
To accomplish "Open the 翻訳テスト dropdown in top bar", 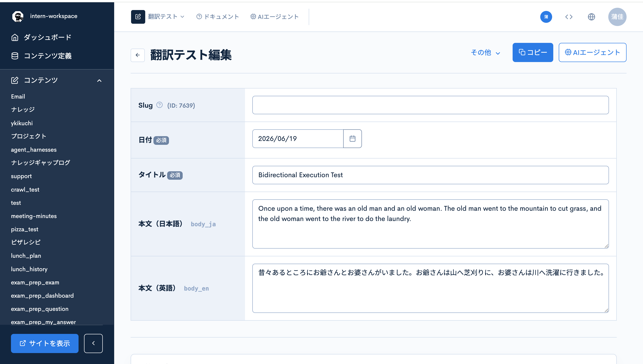I will click(x=166, y=17).
